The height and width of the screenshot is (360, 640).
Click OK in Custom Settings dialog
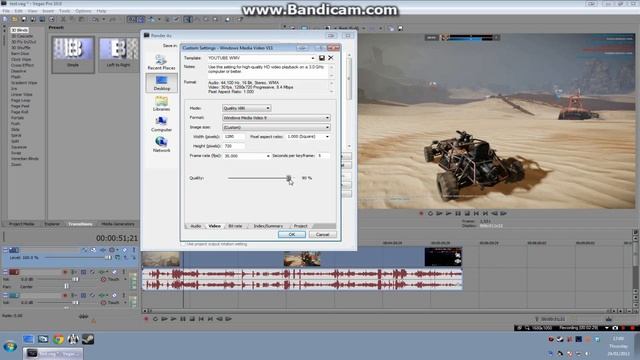click(x=291, y=235)
